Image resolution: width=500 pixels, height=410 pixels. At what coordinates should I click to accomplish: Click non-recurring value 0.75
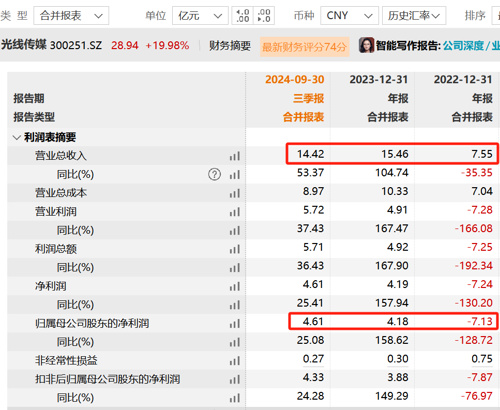(x=482, y=359)
